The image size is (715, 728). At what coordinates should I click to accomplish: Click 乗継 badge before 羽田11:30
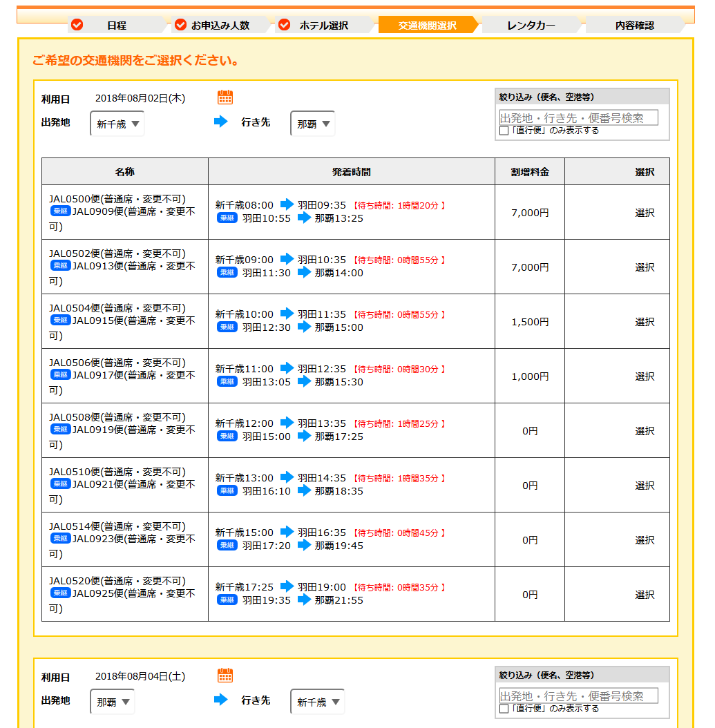(x=227, y=273)
